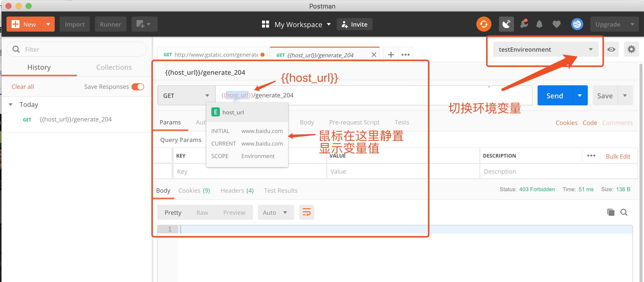Open the GET method dropdown
This screenshot has height=282, width=644.
[x=186, y=96]
